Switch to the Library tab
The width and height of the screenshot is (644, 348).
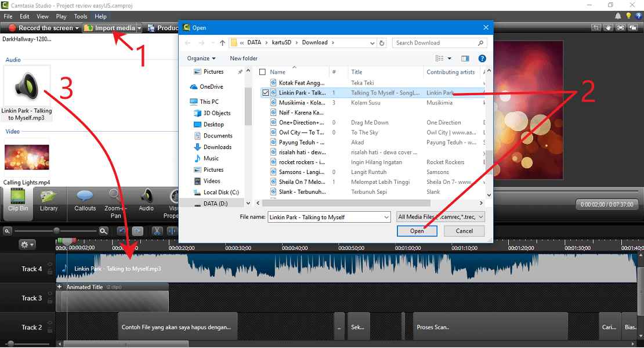click(x=49, y=201)
